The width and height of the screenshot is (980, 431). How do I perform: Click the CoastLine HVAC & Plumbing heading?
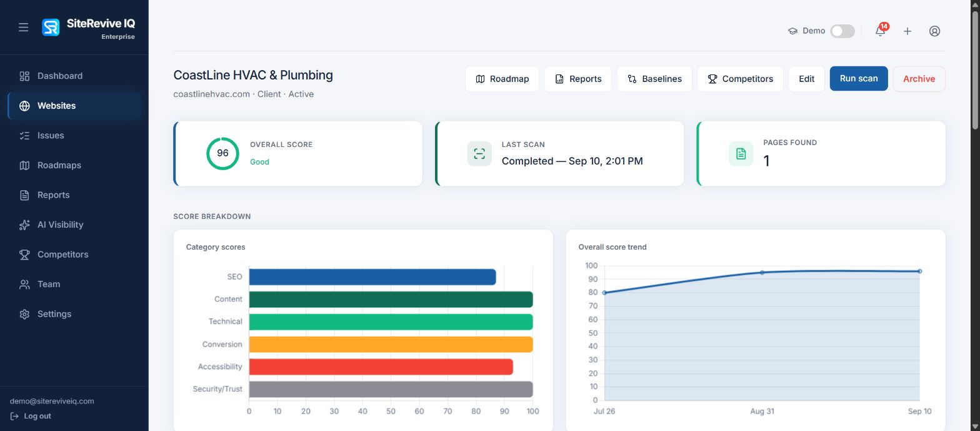pyautogui.click(x=253, y=75)
